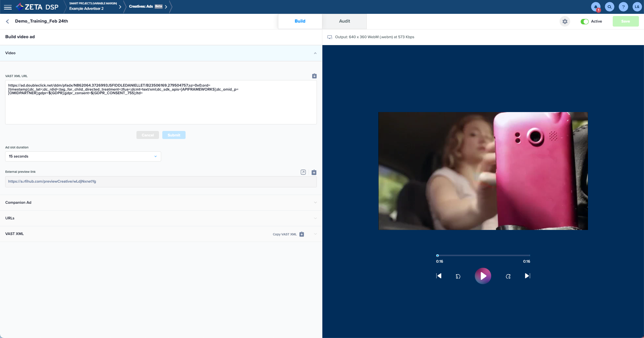This screenshot has width=644, height=338.
Task: Open the Ad slot duration dropdown
Action: point(83,156)
